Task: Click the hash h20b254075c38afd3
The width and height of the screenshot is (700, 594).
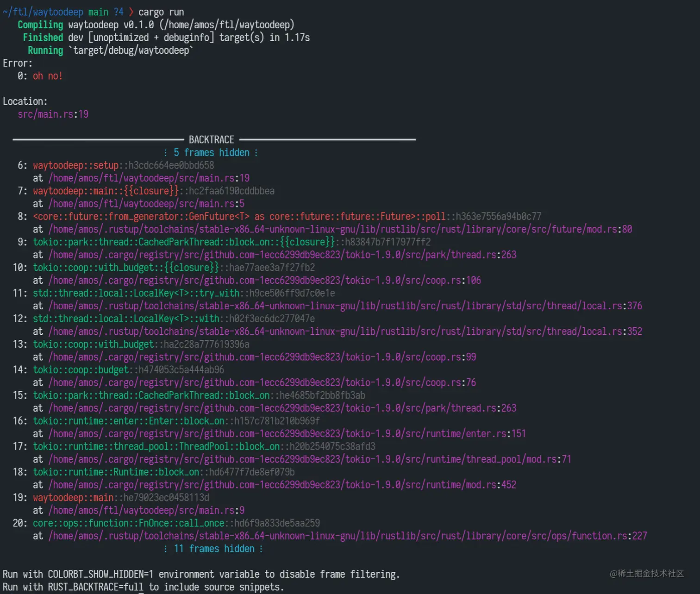Action: tap(332, 446)
